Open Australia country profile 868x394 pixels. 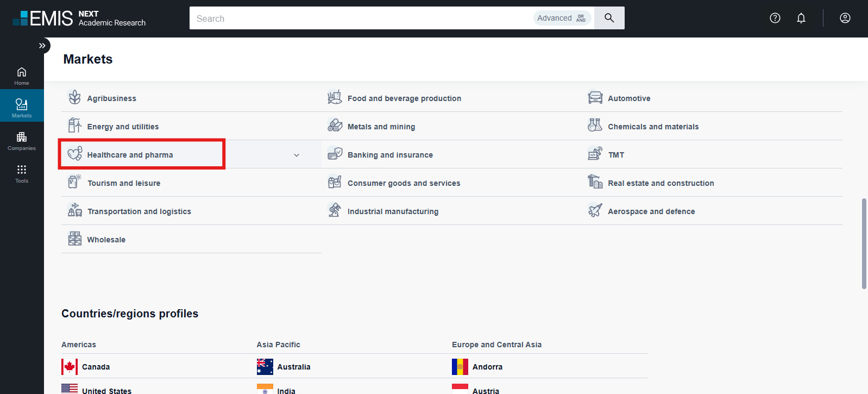[x=293, y=367]
